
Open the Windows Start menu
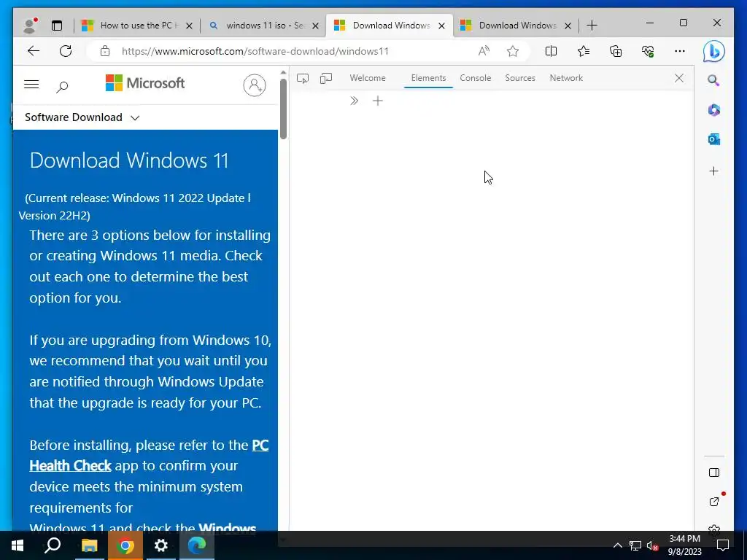pos(18,545)
